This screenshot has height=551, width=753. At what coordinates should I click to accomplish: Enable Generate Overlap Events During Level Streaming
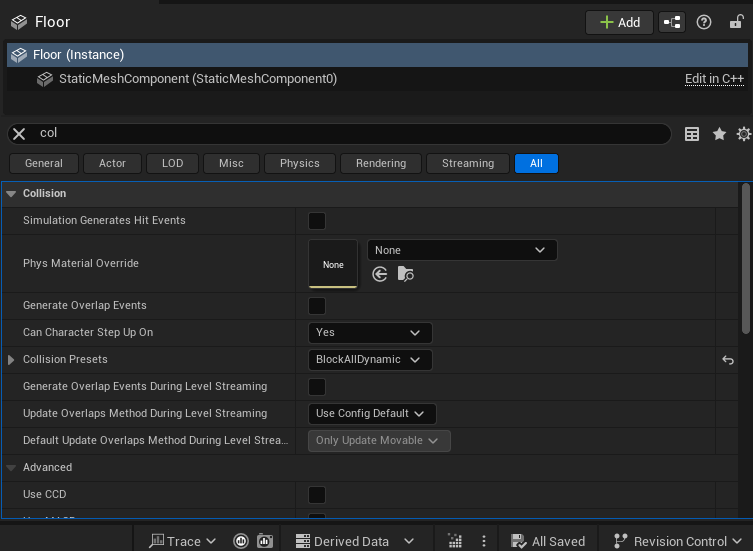(x=317, y=387)
